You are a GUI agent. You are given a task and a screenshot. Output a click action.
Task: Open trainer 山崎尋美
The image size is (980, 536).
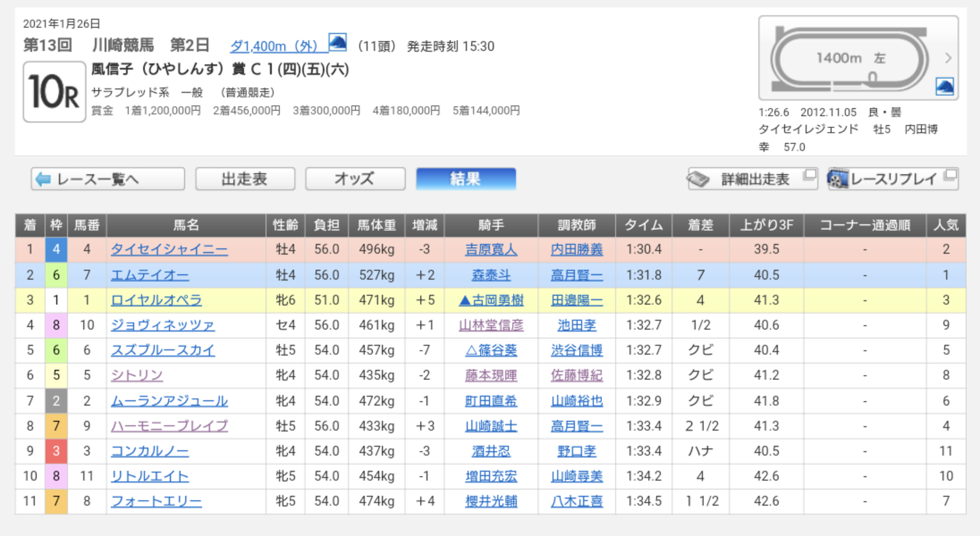[x=577, y=476]
